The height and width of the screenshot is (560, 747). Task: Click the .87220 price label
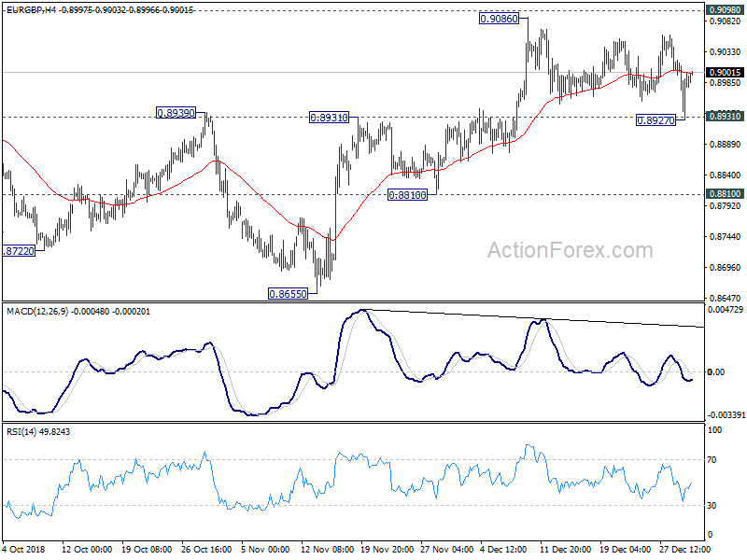(x=19, y=251)
